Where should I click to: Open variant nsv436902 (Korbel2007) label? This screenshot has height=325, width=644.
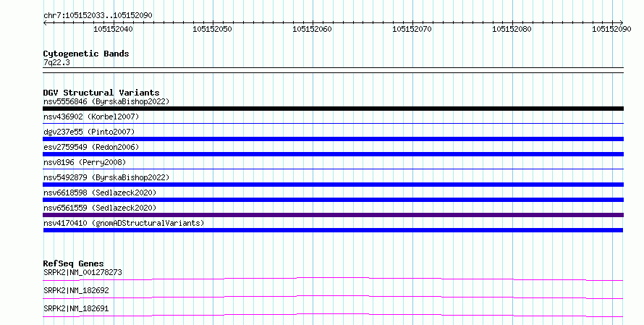click(x=91, y=117)
